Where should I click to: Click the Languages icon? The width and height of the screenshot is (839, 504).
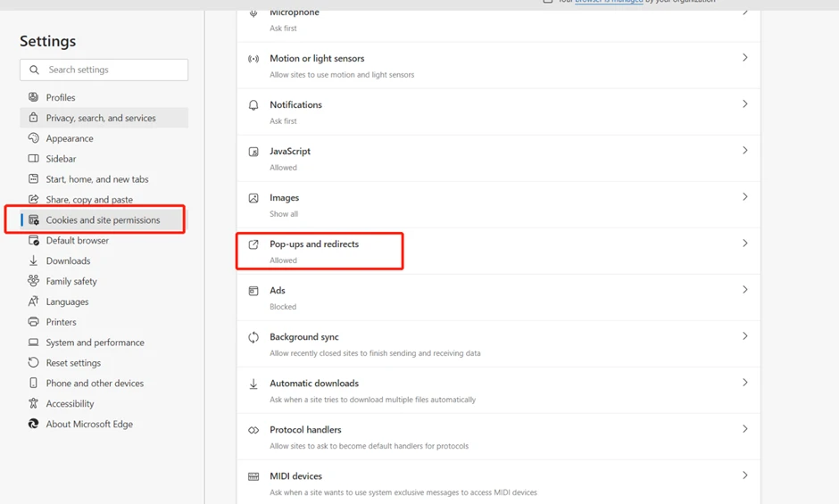[33, 302]
